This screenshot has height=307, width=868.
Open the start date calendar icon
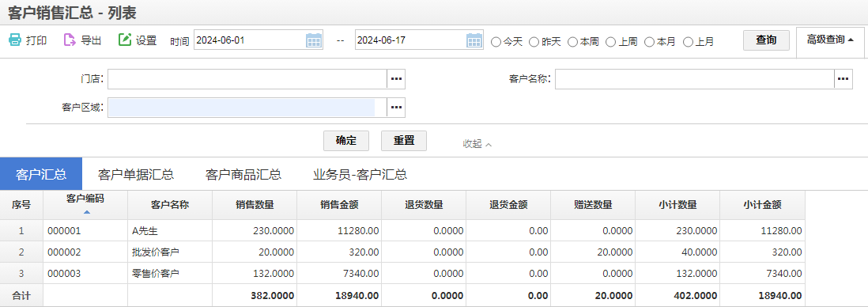click(x=314, y=40)
